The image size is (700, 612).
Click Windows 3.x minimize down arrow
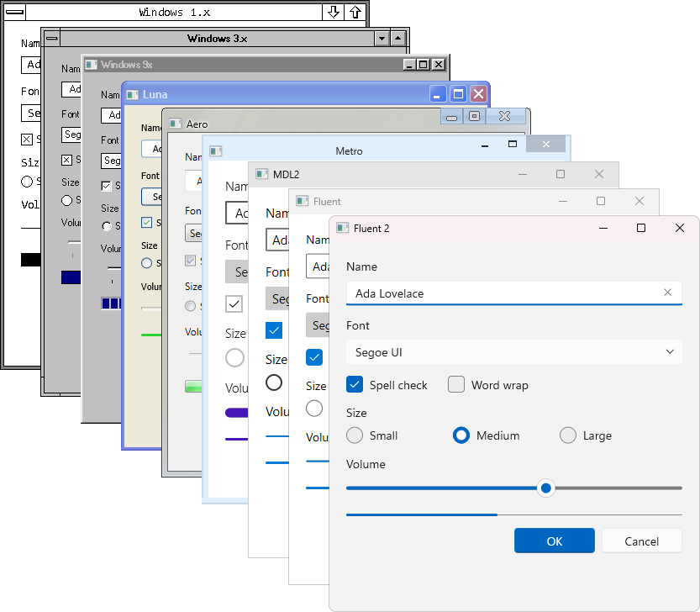coord(382,39)
